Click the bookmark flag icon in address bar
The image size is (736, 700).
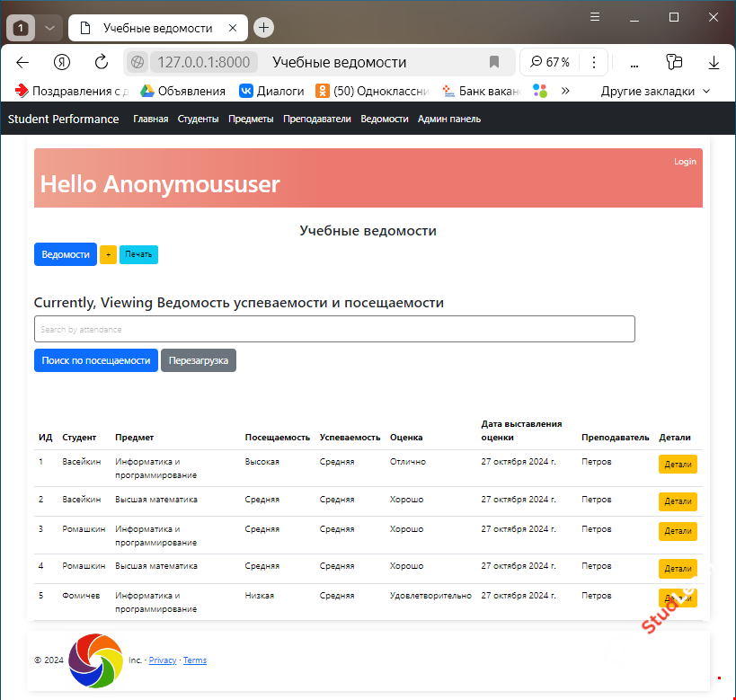tap(493, 63)
